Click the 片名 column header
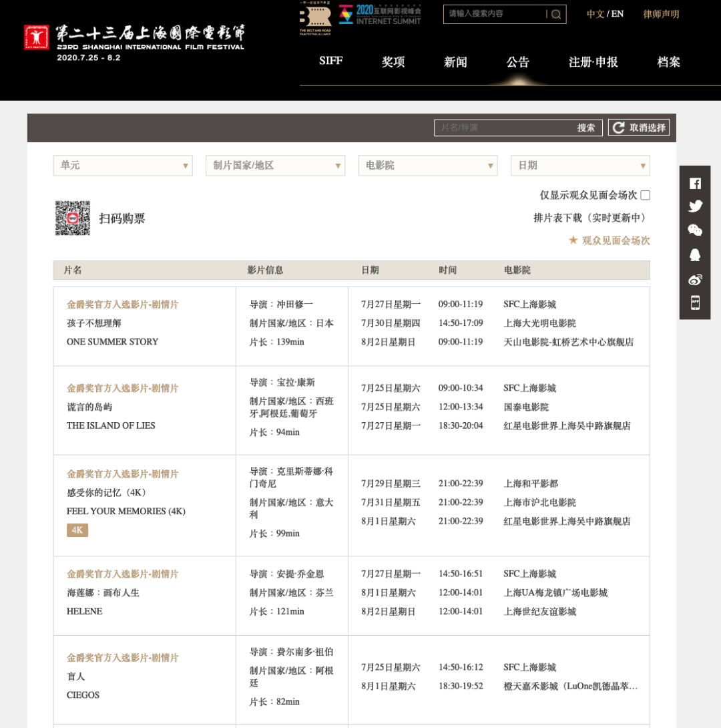The width and height of the screenshot is (721, 728). coord(73,270)
